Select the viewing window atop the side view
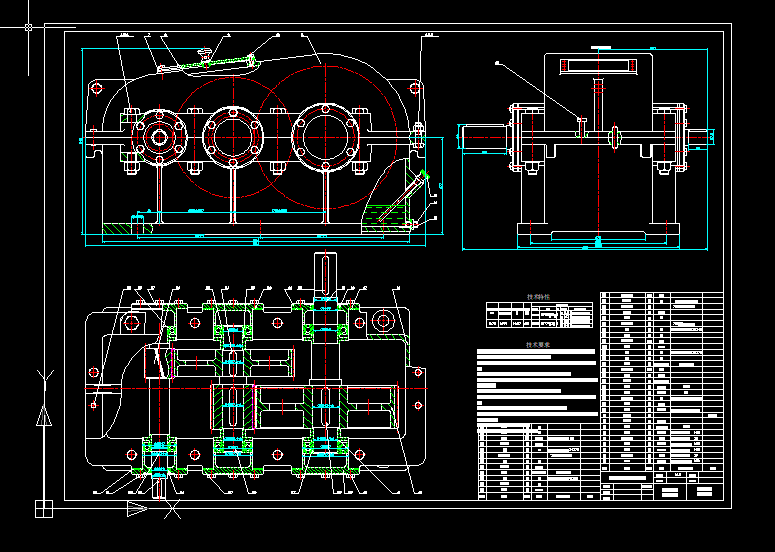This screenshot has width=775, height=552. pos(599,66)
